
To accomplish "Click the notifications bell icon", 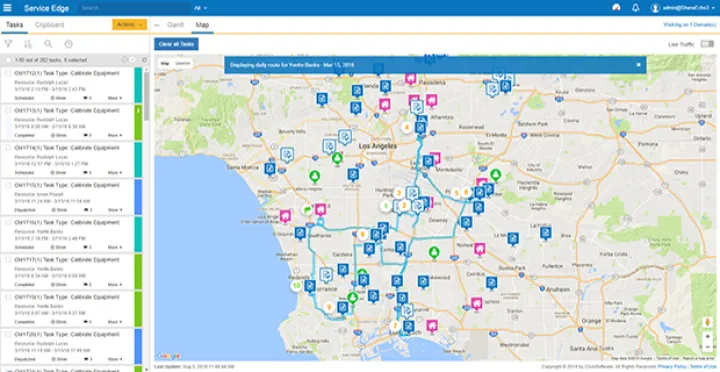I will click(x=636, y=8).
